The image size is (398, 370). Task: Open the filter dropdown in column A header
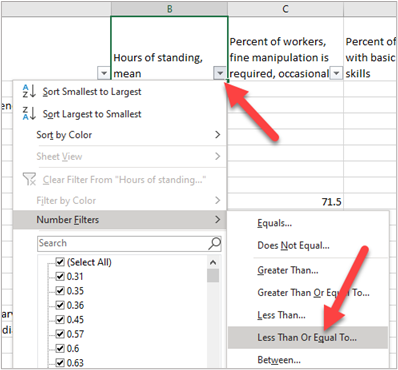click(x=104, y=73)
